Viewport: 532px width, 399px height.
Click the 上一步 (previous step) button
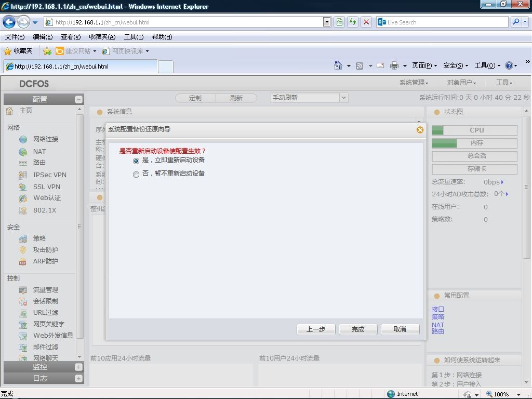coord(316,329)
